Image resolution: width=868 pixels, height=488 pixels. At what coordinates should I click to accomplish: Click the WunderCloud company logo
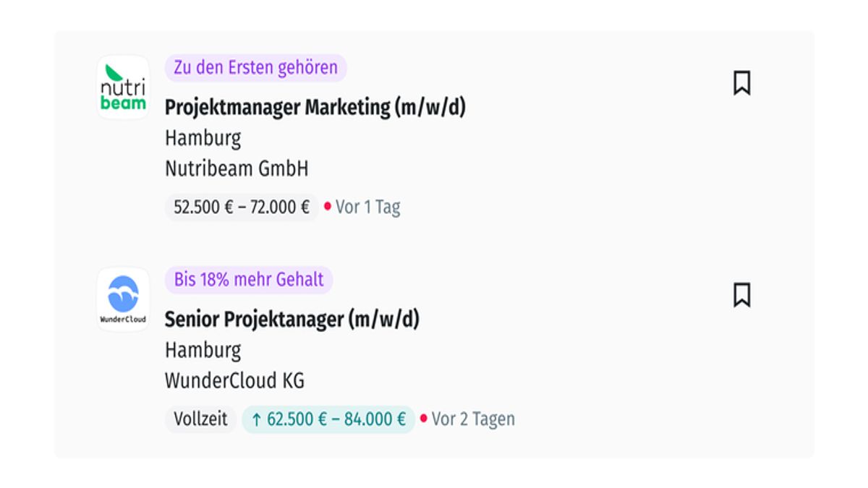[123, 299]
